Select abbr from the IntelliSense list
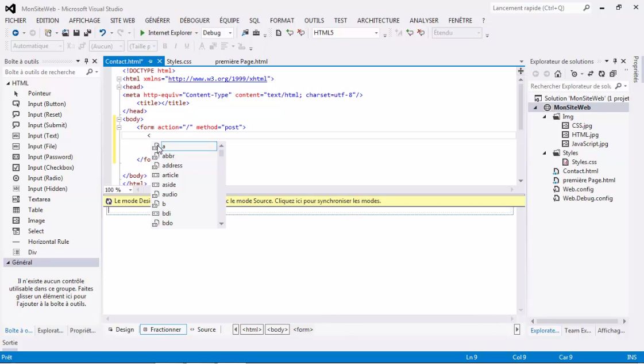The height and width of the screenshot is (364, 644). tap(168, 155)
